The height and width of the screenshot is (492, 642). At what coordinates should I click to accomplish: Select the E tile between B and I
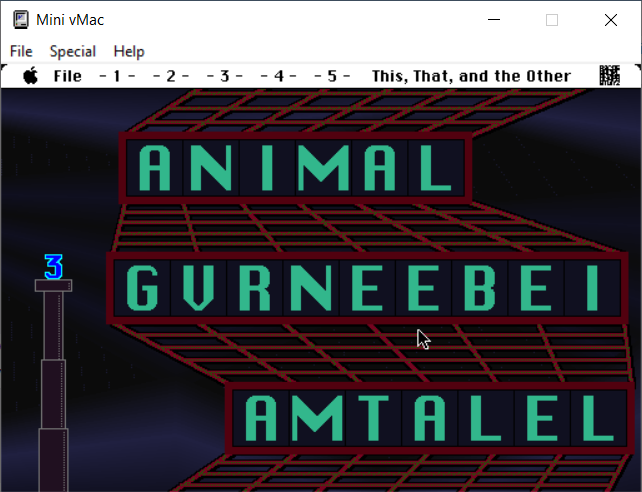(536, 288)
